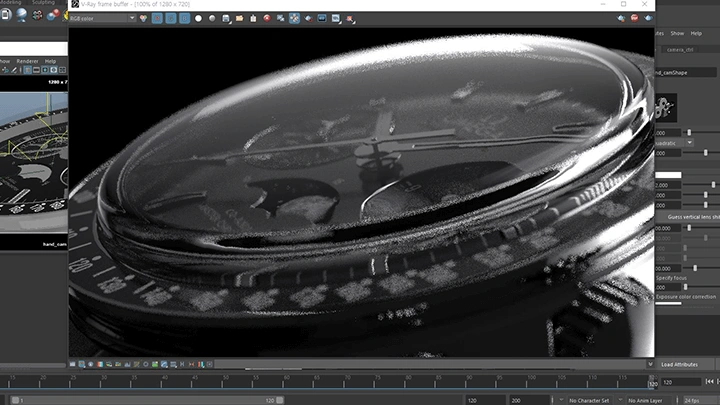Click the levels histogram icon in bottom toolbar
The image size is (720, 405).
tap(128, 364)
